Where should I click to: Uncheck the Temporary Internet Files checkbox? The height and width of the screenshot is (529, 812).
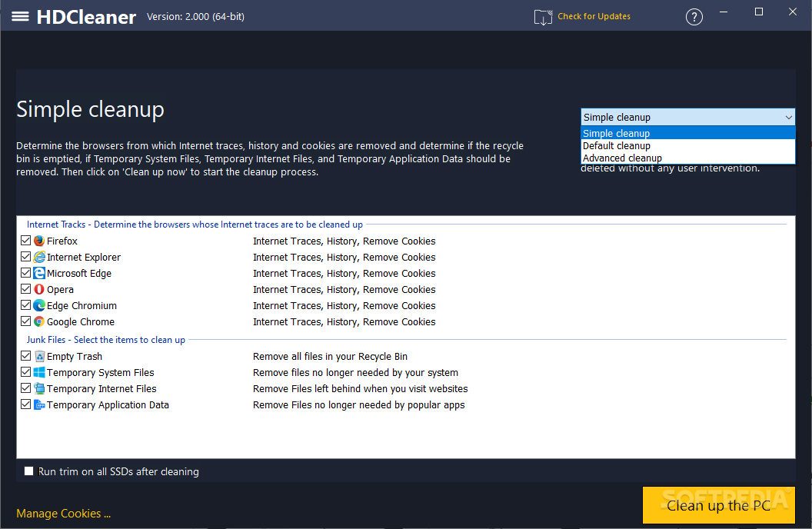click(26, 388)
